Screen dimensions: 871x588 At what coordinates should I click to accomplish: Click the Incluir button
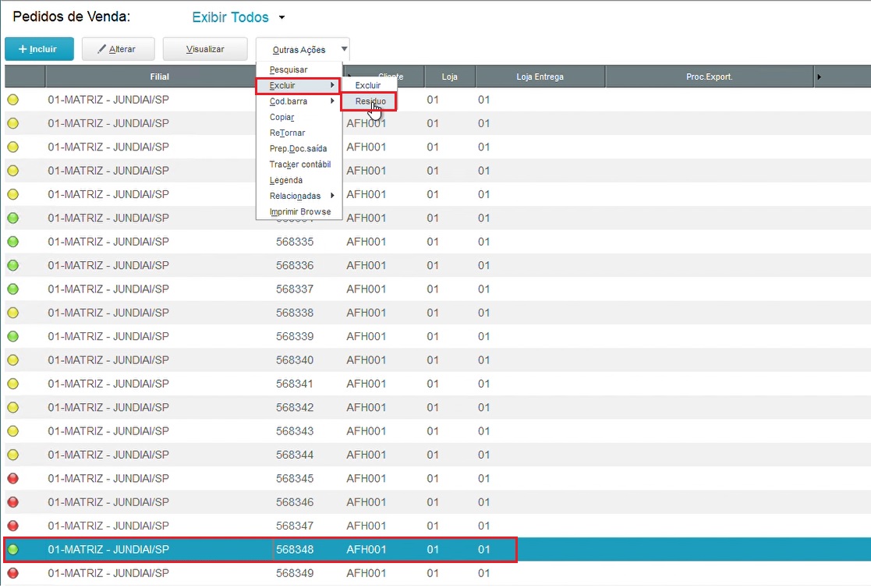pyautogui.click(x=39, y=49)
